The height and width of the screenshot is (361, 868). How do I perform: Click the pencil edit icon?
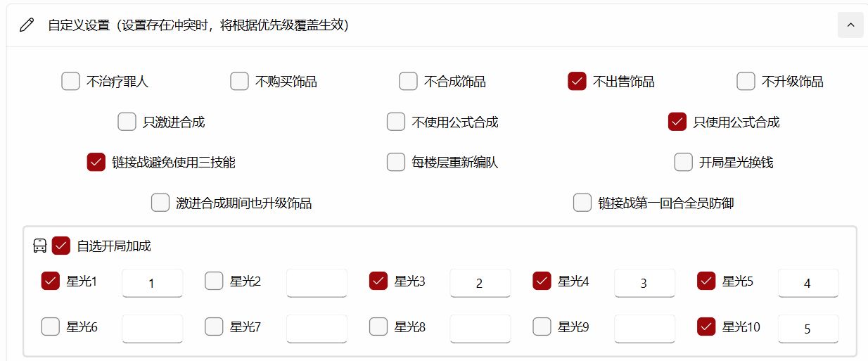27,25
